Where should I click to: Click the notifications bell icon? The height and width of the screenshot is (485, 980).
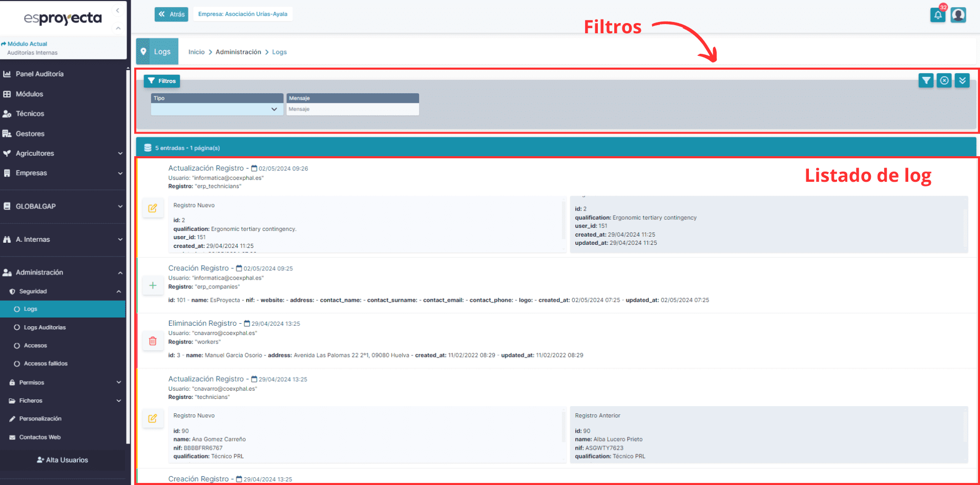coord(937,15)
